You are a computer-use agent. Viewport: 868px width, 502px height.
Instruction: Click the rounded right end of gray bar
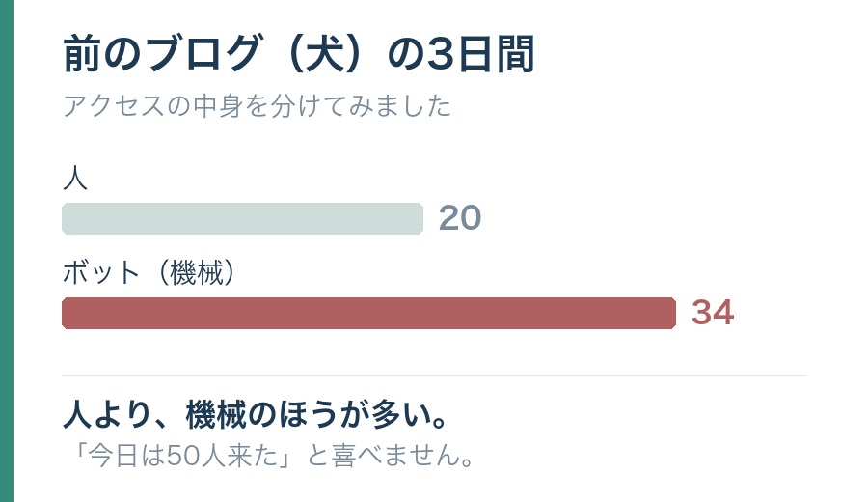tap(420, 218)
